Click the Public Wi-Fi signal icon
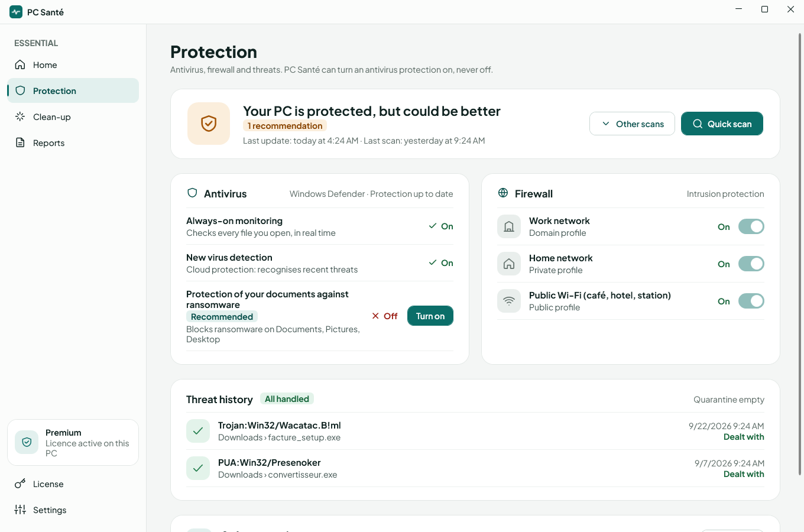Image resolution: width=804 pixels, height=532 pixels. [509, 301]
